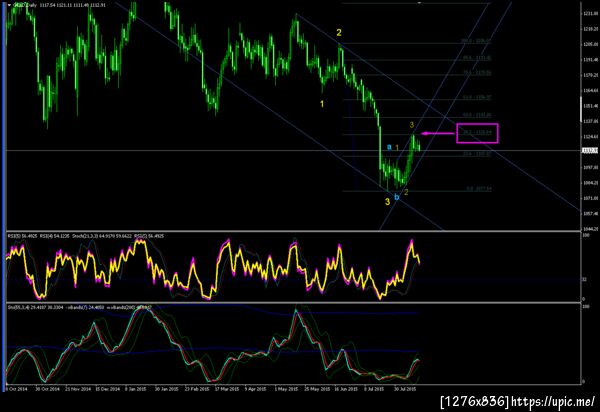Image resolution: width=600 pixels, height=412 pixels.
Task: Click the 1205 price scale label
Action: (591, 44)
